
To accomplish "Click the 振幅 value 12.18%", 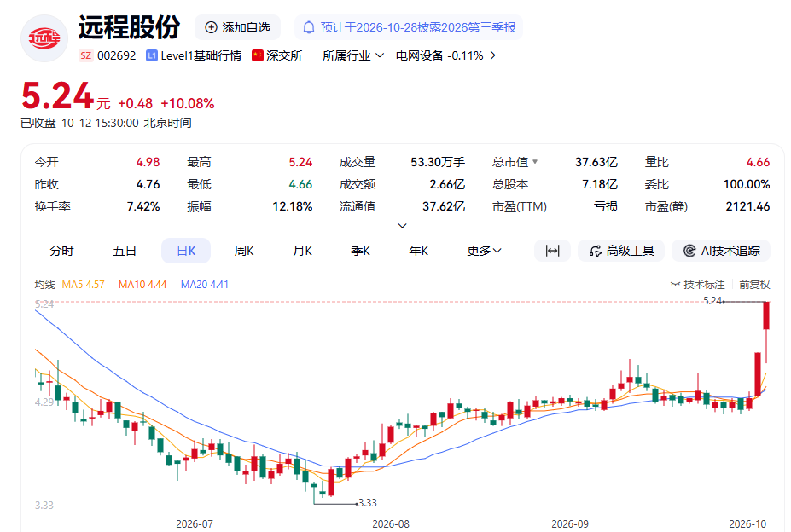I will click(x=292, y=206).
